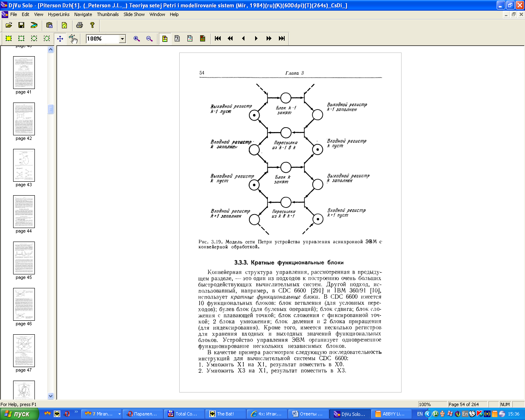The width and height of the screenshot is (525, 420).
Task: Click the EN language indicator in taskbar
Action: click(420, 414)
